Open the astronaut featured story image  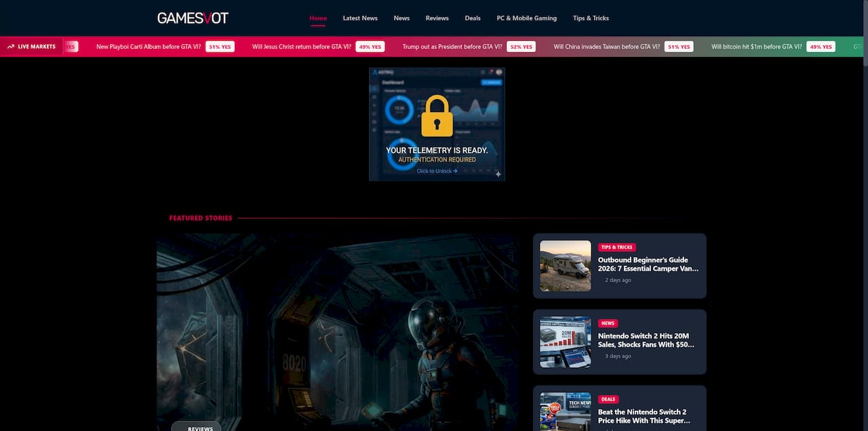point(338,332)
